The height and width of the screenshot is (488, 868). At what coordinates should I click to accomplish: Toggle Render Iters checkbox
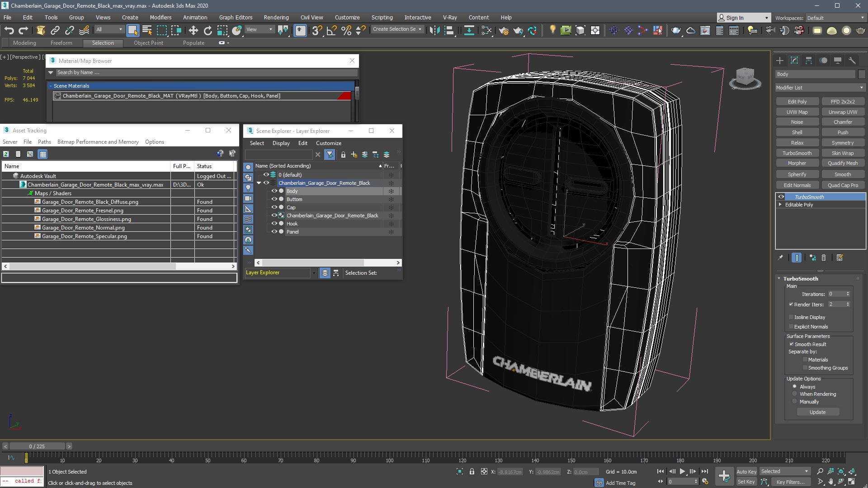click(791, 304)
